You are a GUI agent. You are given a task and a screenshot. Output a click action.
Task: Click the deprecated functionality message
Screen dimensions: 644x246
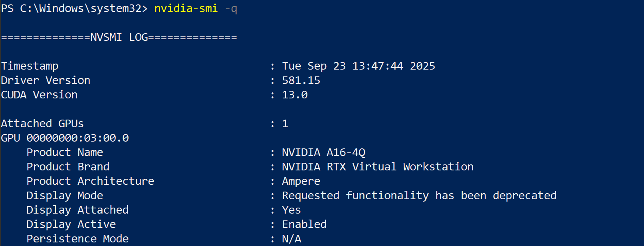419,196
